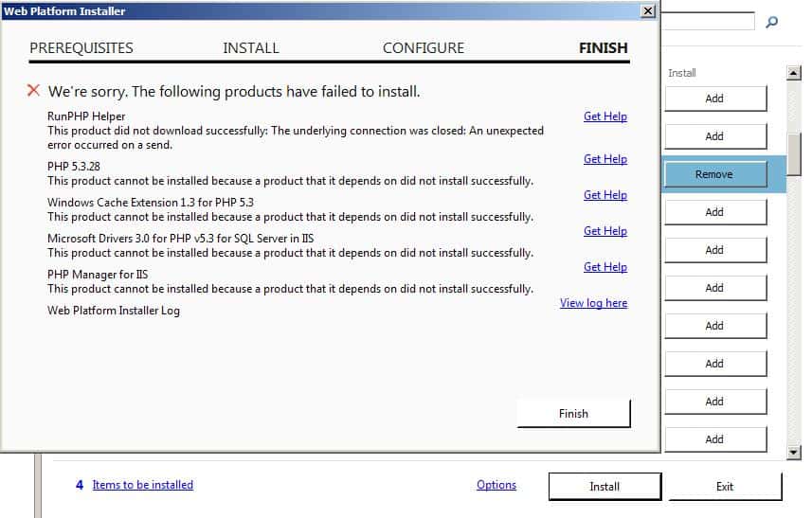Open the Options link
Screen dimensions: 812x518
[496, 485]
